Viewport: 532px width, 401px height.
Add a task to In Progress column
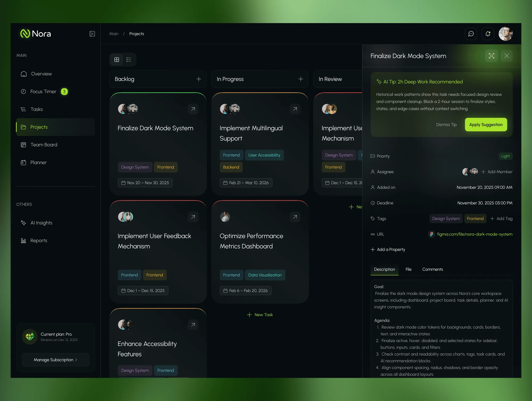coord(301,79)
